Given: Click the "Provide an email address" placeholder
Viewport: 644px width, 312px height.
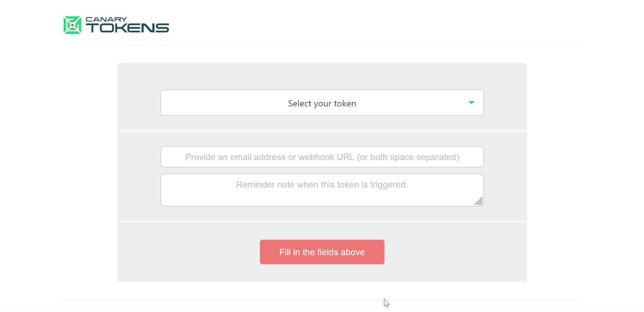Looking at the screenshot, I should [322, 157].
